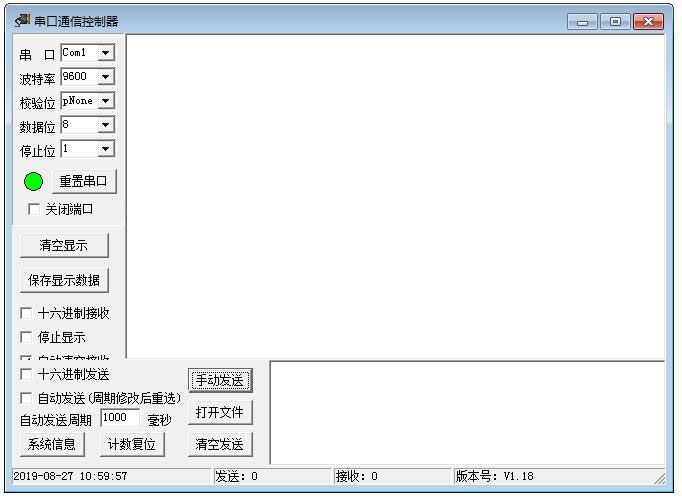Click the green port status indicator
This screenshot has width=682, height=497.
pos(33,182)
